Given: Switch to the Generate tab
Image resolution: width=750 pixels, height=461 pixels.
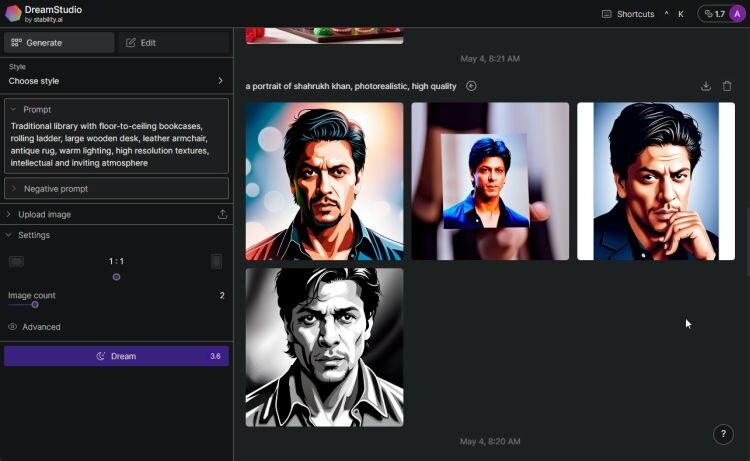Looking at the screenshot, I should (59, 43).
